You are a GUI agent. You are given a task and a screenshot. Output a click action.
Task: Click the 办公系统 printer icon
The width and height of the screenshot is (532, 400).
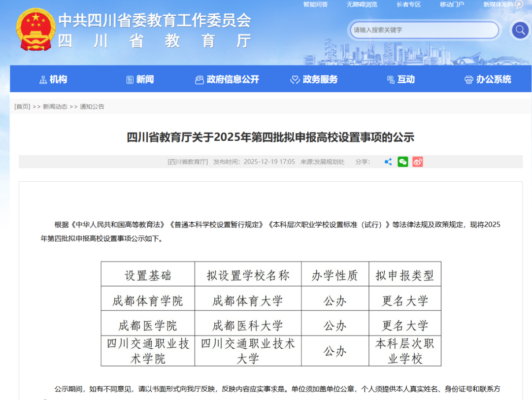(468, 80)
